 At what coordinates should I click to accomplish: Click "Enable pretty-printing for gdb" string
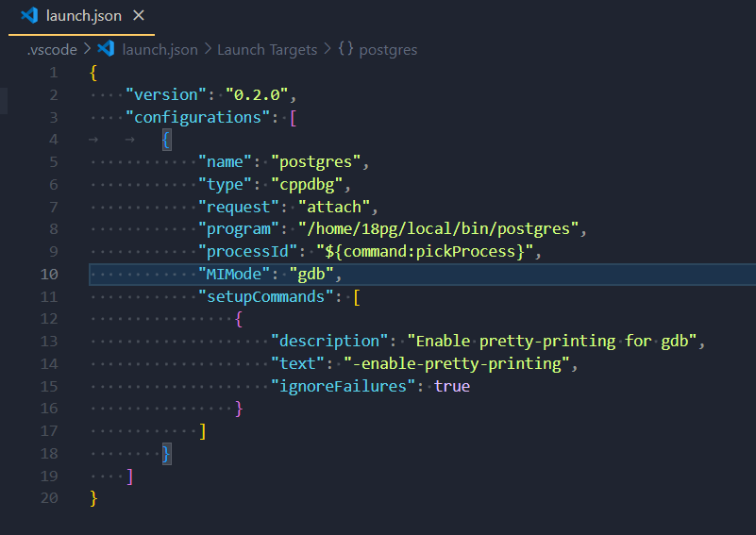(551, 342)
